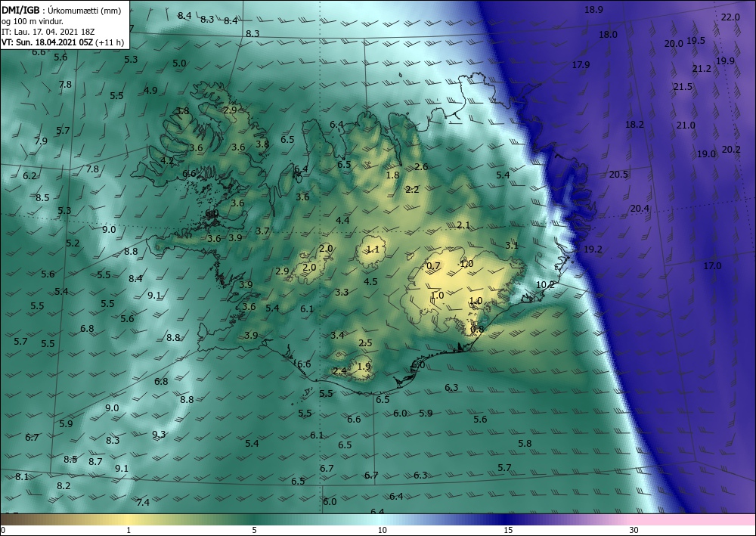This screenshot has width=756, height=536.
Task: Click the map value '8.7'
Action: (95, 461)
